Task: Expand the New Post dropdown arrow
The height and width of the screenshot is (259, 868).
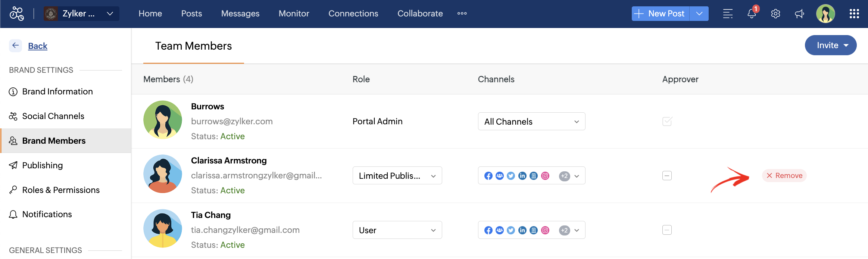Action: point(699,14)
